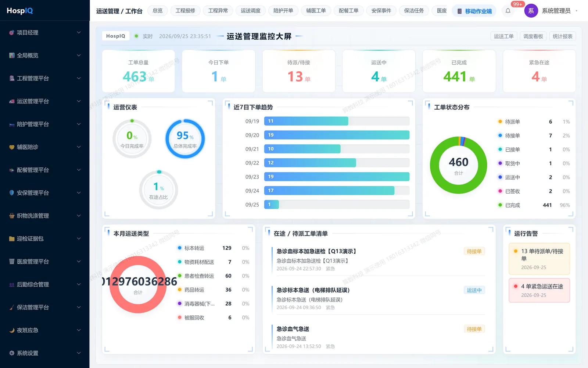Expand the 配餐管理平台 chevron
Image resolution: width=588 pixels, height=368 pixels.
pos(79,170)
